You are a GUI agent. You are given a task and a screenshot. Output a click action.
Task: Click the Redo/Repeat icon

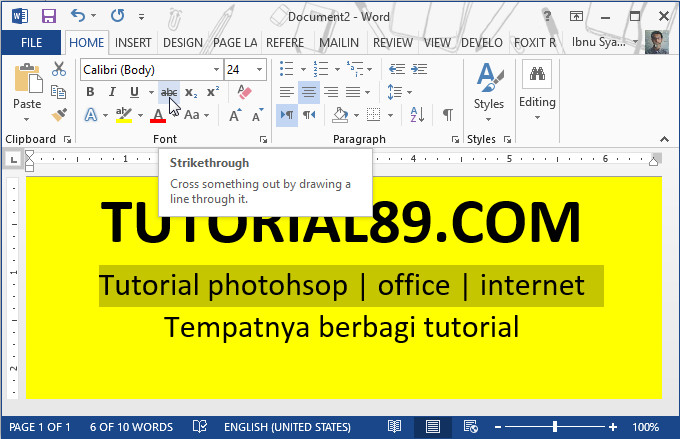pos(117,16)
